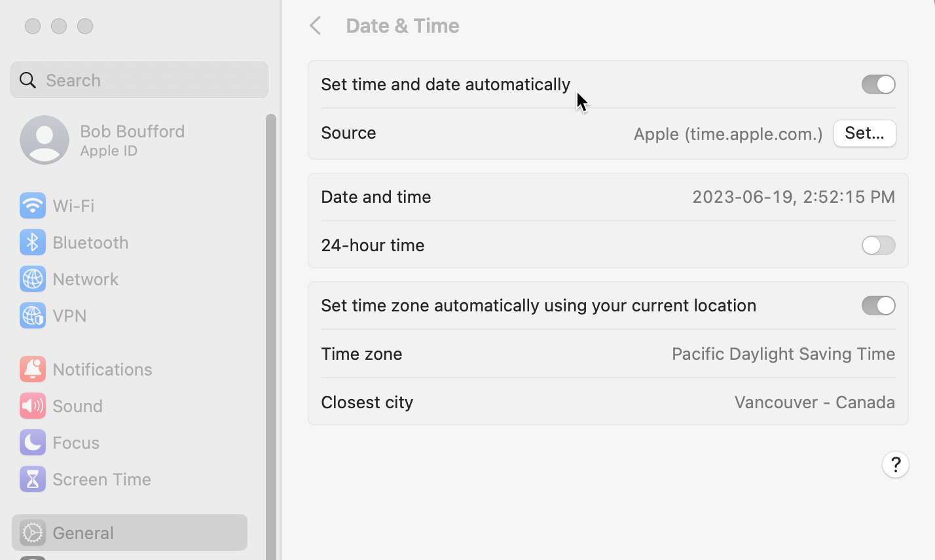Open the Network globe icon
This screenshot has height=560, width=935.
coord(32,279)
